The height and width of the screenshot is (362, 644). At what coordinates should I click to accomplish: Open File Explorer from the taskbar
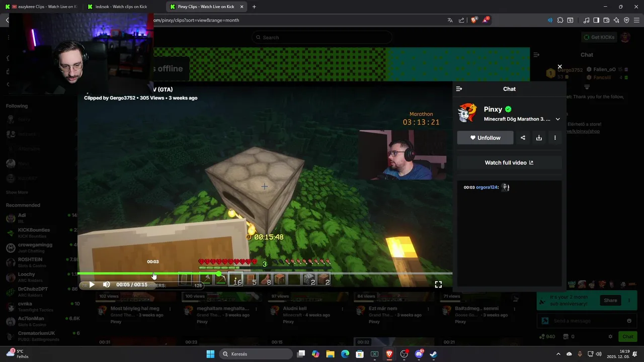(330, 354)
